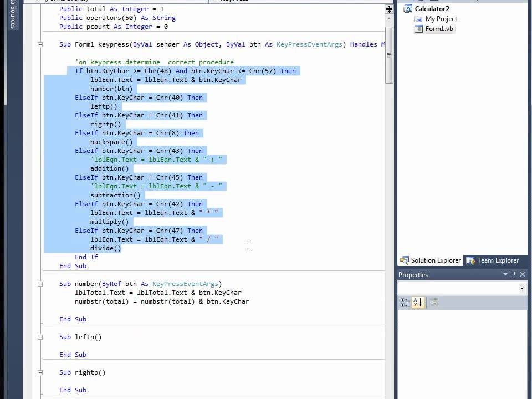Switch to Solution Explorer tab
This screenshot has height=399, width=532.
[x=430, y=260]
